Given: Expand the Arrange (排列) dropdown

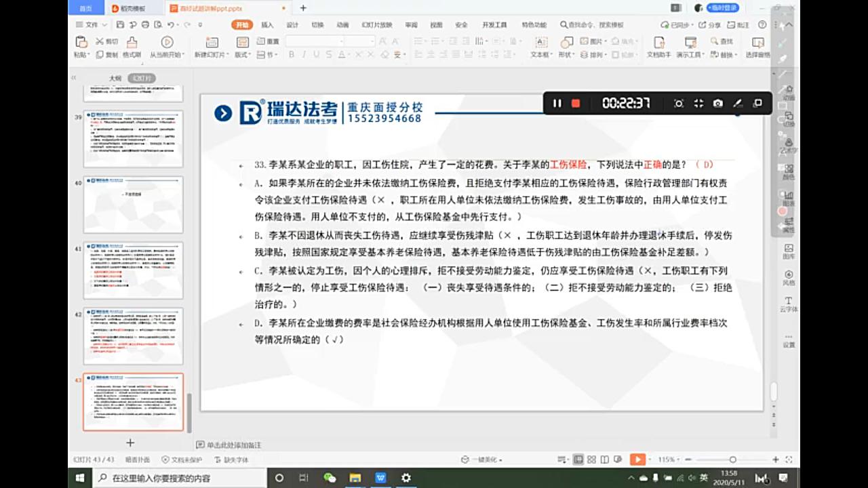Looking at the screenshot, I should pyautogui.click(x=595, y=55).
